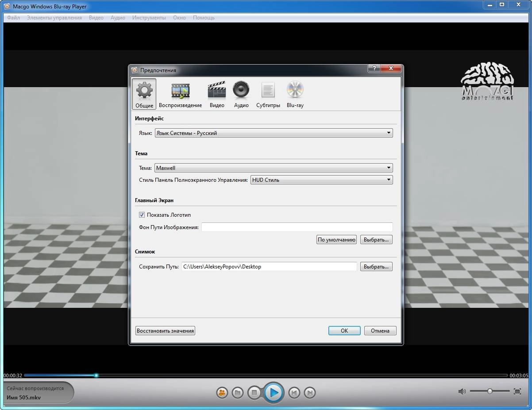Open the Тема Maxwell theme dropdown
Viewport: 532px width, 410px height.
pyautogui.click(x=274, y=168)
